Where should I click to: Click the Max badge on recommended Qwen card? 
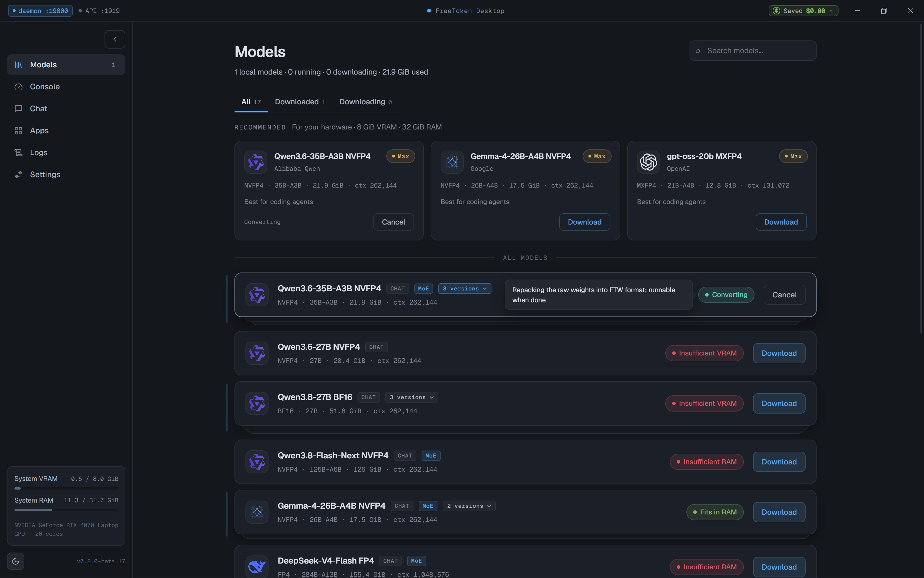tap(400, 156)
